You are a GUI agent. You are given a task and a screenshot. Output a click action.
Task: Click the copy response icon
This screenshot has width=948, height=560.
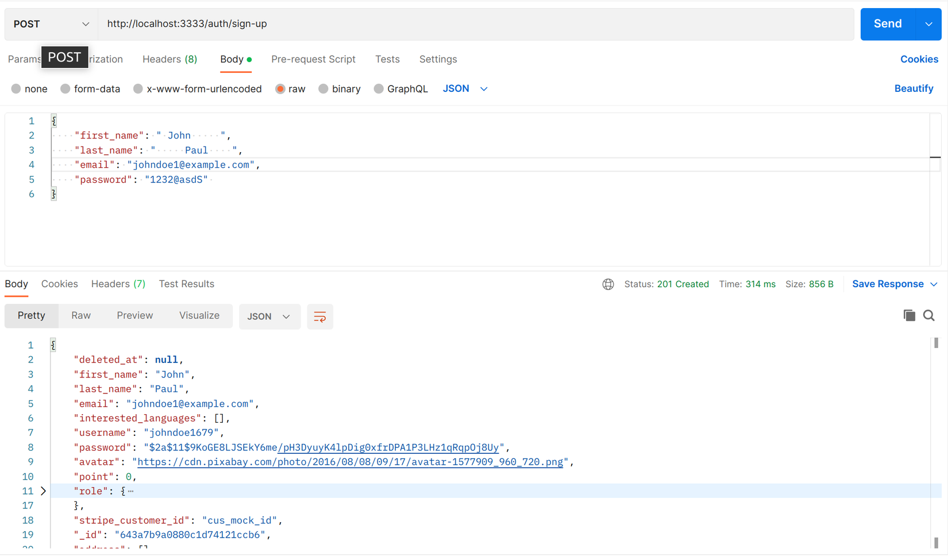[909, 315]
